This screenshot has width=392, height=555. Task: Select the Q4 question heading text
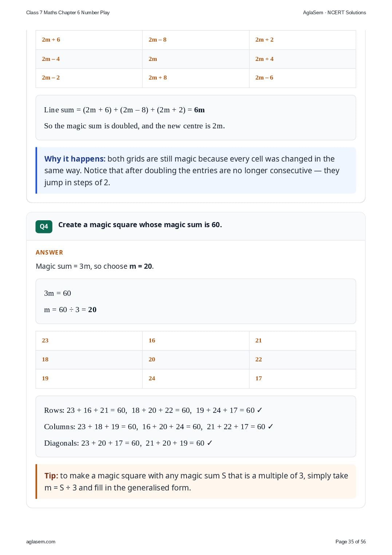pos(140,225)
